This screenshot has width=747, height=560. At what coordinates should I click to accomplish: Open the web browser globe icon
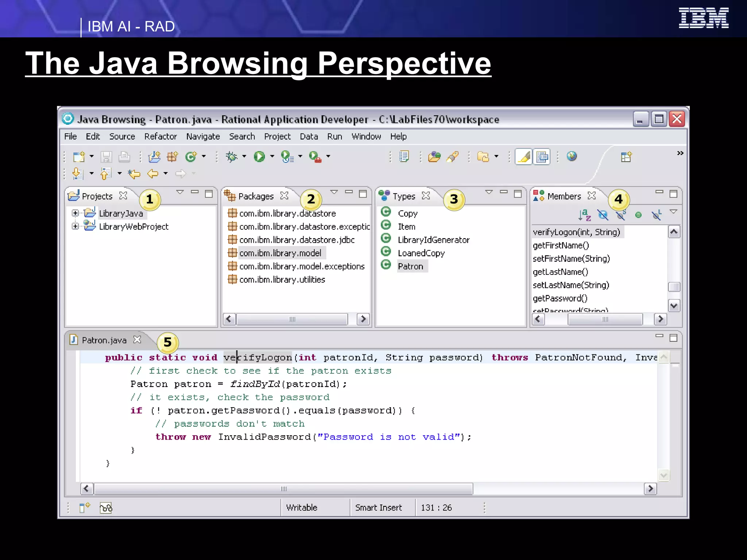pyautogui.click(x=572, y=156)
